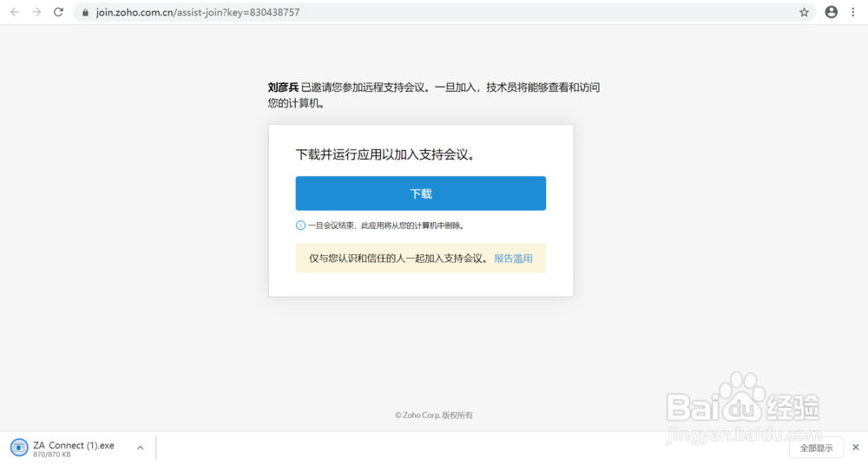Click the text 一旦会议结束，此应用将从您的计算机中删除
The image size is (868, 464).
386,225
